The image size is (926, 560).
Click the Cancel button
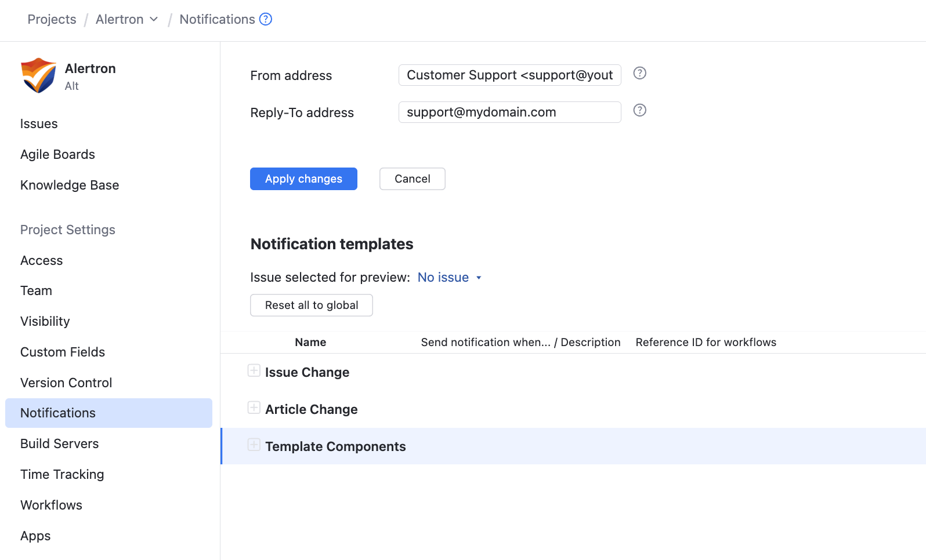click(x=412, y=179)
